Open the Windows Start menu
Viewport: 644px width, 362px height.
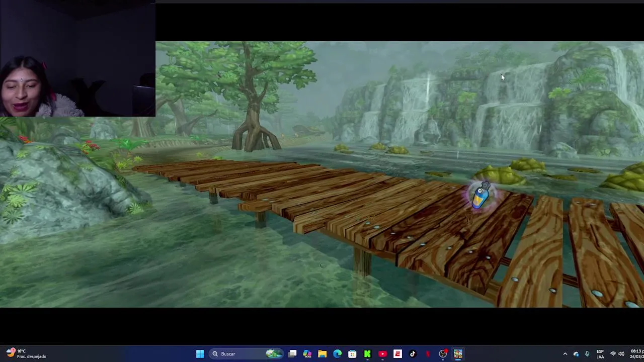click(200, 354)
